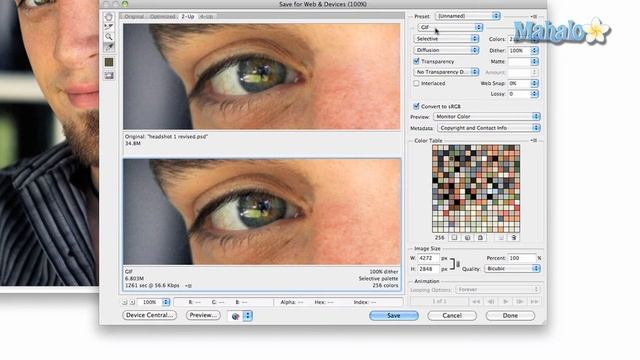Open the download speed preview menu icon
The height and width of the screenshot is (360, 640).
188,286
